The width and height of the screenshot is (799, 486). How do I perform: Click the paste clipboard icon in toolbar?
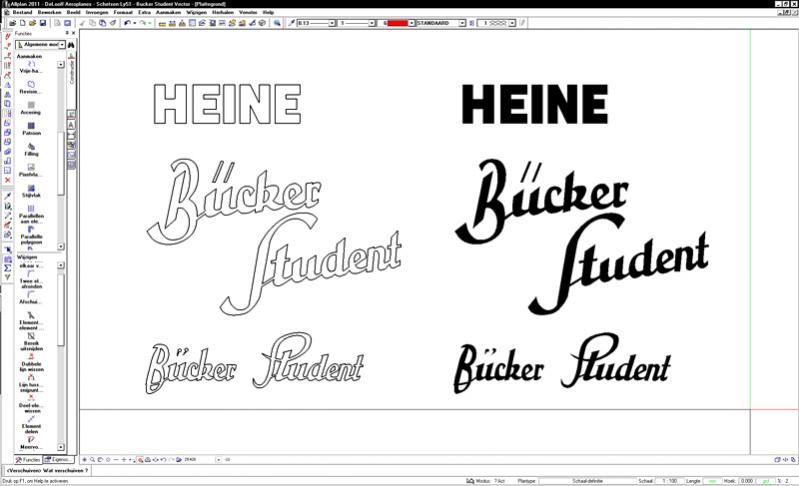tap(102, 23)
